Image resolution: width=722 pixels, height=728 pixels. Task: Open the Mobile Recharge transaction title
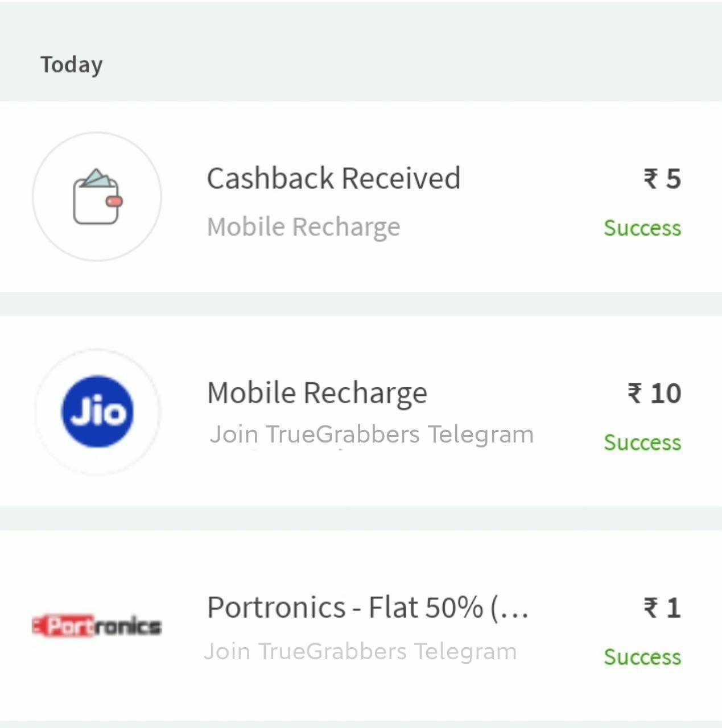(x=317, y=393)
